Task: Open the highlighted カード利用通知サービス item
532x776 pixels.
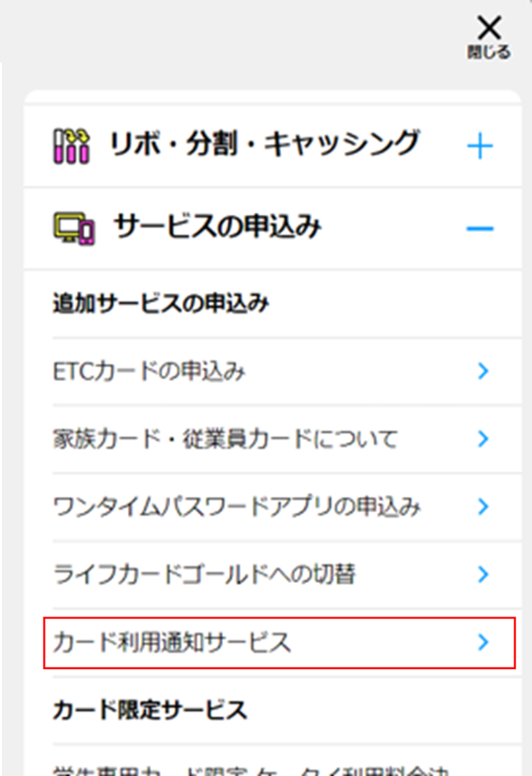Action: pos(279,642)
